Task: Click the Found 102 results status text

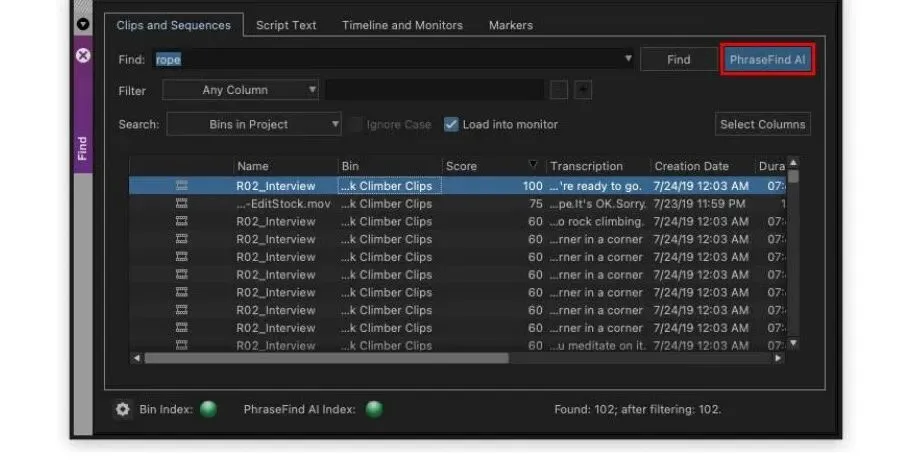Action: [x=637, y=410]
